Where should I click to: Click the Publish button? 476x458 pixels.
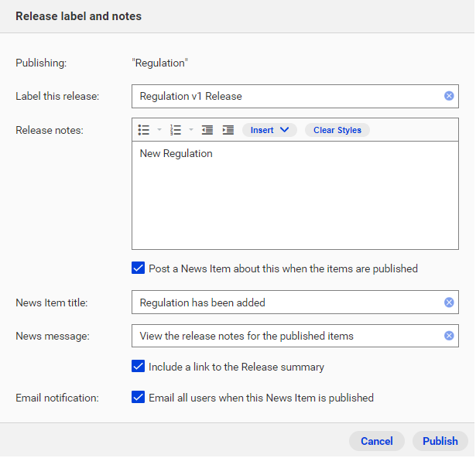tap(440, 442)
